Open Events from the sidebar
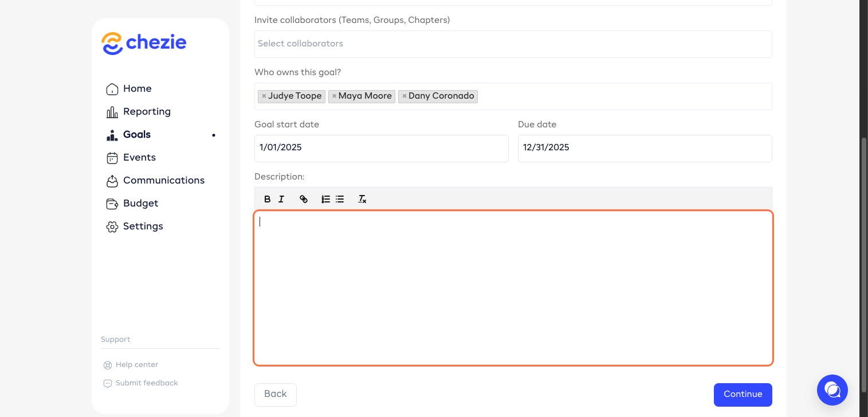 [x=139, y=158]
